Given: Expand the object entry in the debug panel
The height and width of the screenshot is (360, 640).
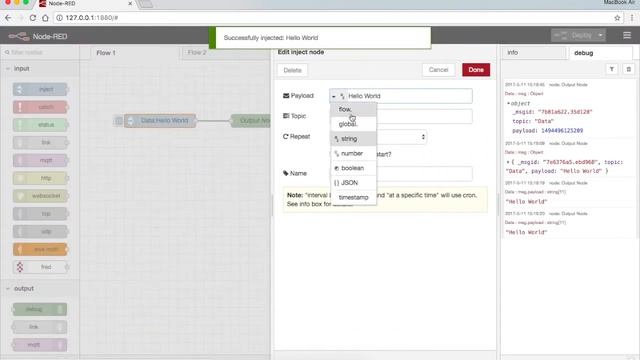Looking at the screenshot, I should 509,104.
